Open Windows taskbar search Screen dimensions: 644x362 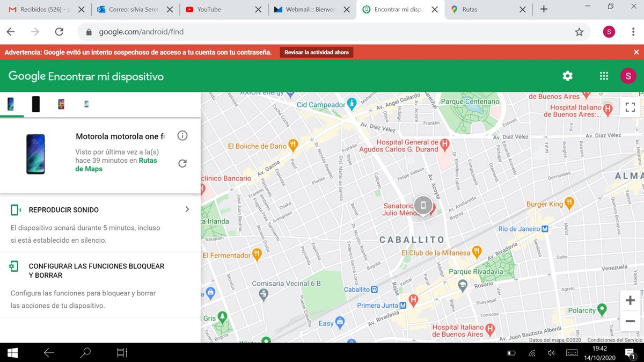(x=85, y=352)
